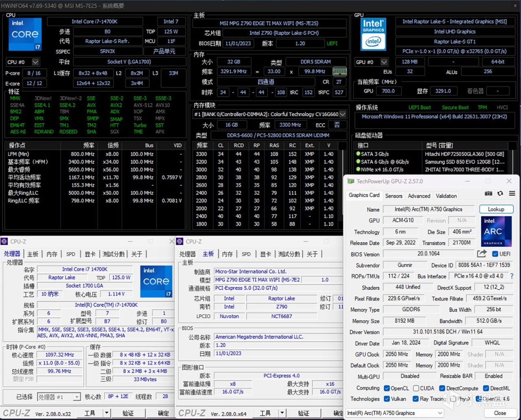This screenshot has height=420, width=521.
Task: Open the GPU-Z hamburger menu
Action: (x=512, y=193)
